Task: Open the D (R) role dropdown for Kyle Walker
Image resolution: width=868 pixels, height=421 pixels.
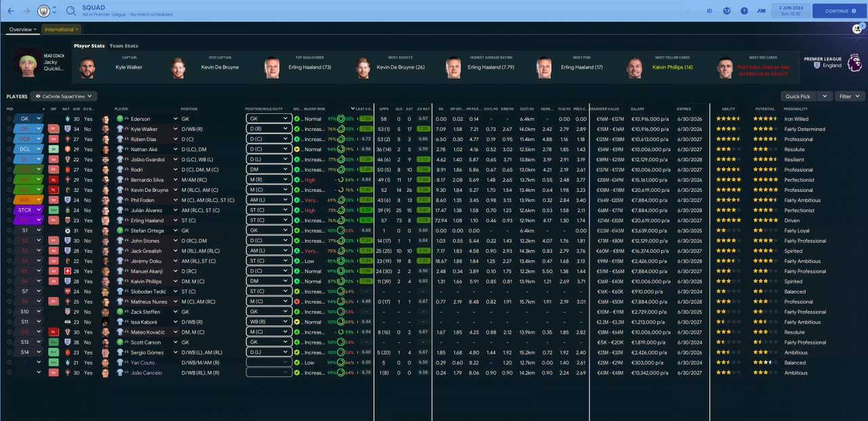Action: 269,129
